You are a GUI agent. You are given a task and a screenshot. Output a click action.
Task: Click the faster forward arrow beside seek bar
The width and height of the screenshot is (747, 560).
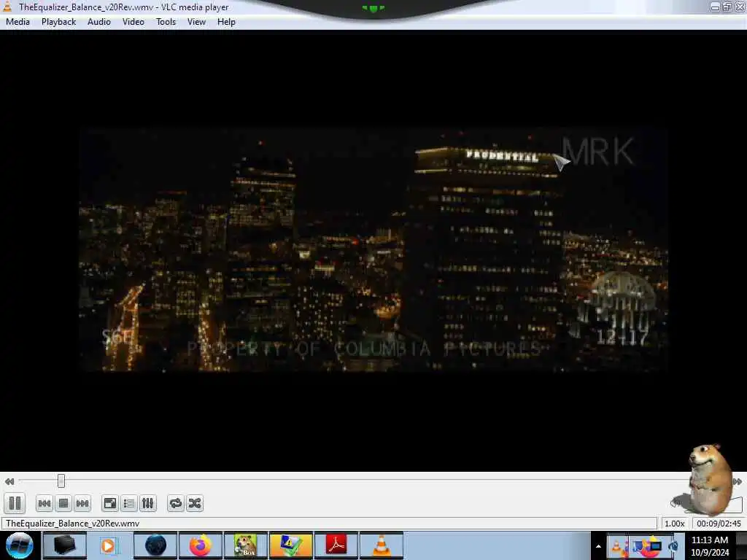737,481
